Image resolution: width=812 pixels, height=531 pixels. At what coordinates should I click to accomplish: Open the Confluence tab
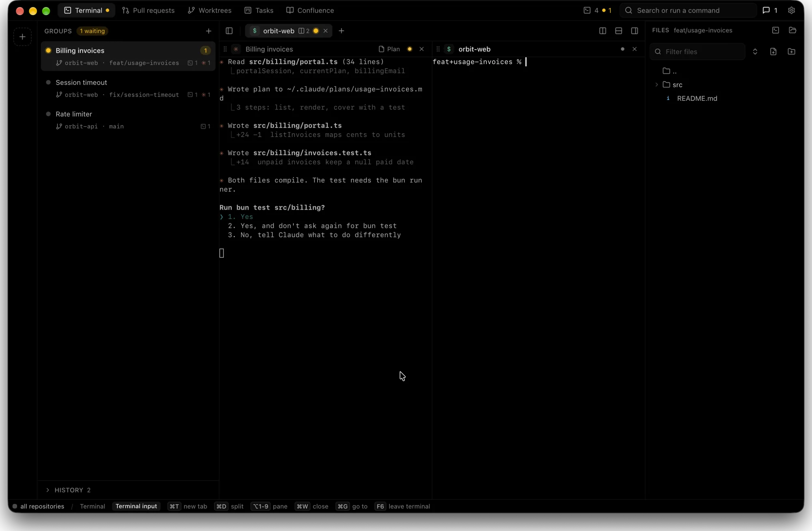310,11
